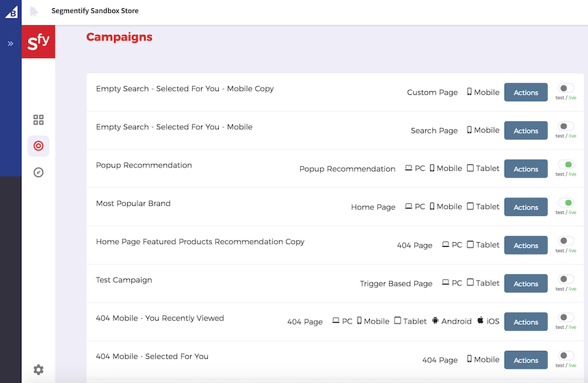This screenshot has width=588, height=383.
Task: Click the BigCommerce logo icon
Action: (x=11, y=12)
